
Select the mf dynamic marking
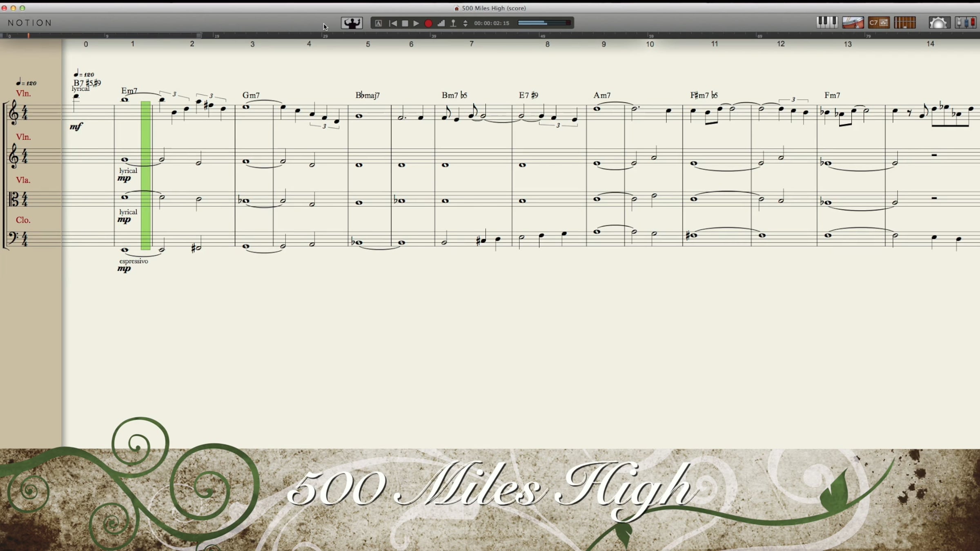click(76, 127)
